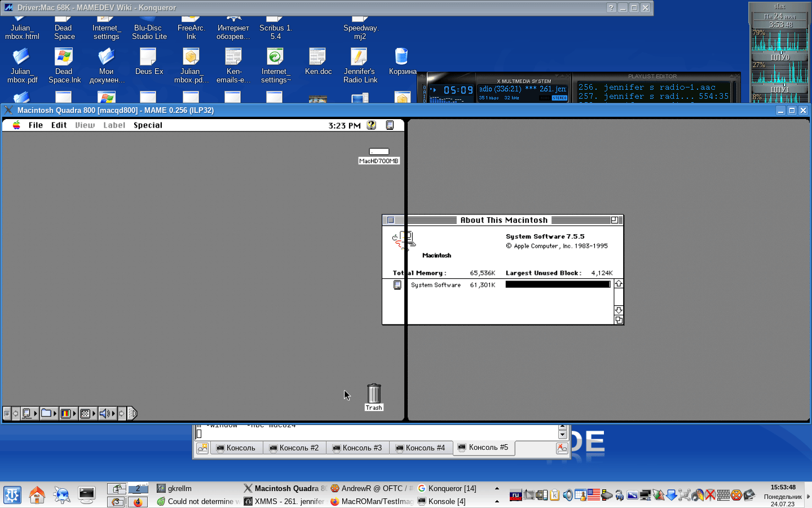
Task: Select playlist entry 256 jennifer s radio-1.aac
Action: [647, 87]
